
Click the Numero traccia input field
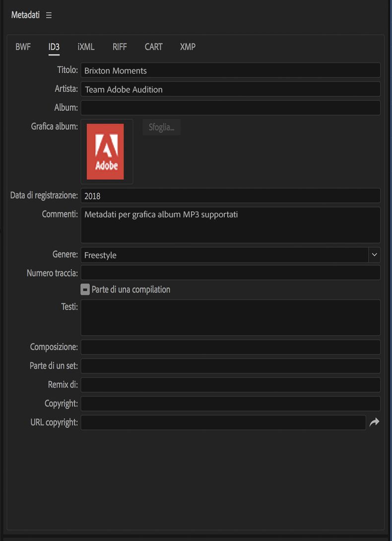pyautogui.click(x=230, y=272)
